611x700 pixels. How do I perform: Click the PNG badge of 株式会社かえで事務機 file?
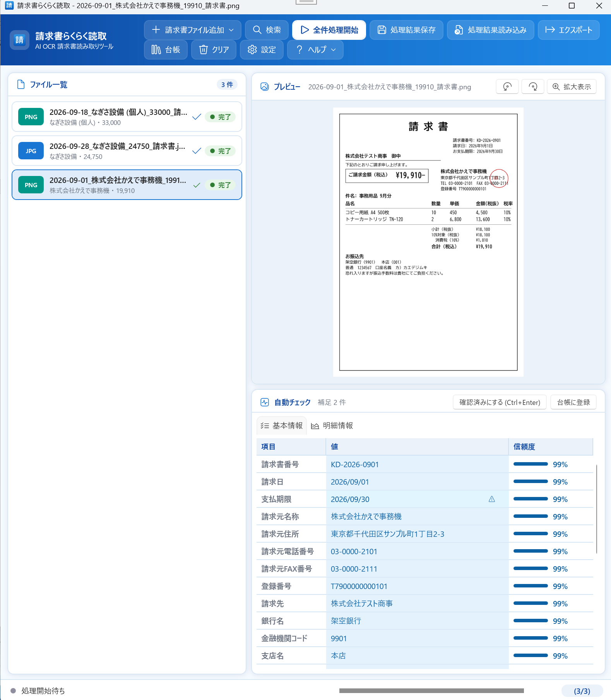pyautogui.click(x=31, y=185)
